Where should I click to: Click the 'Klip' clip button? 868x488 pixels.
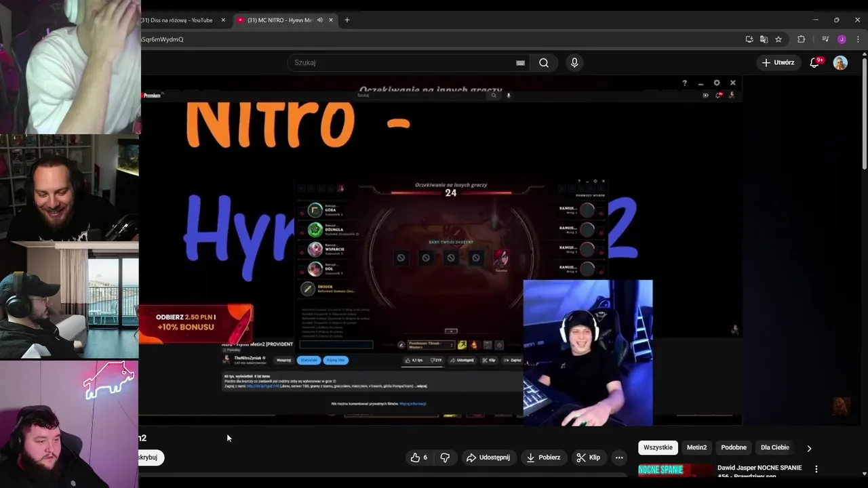589,457
